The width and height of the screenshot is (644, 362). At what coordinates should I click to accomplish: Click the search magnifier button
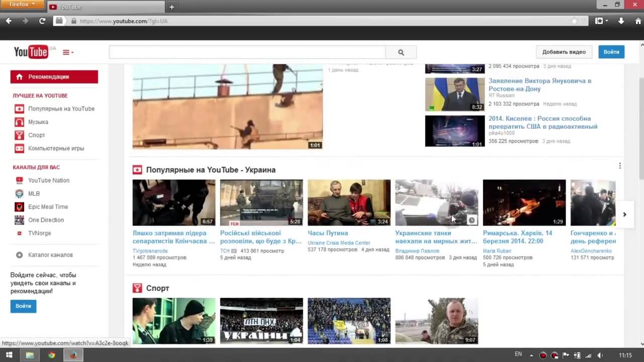tap(401, 52)
